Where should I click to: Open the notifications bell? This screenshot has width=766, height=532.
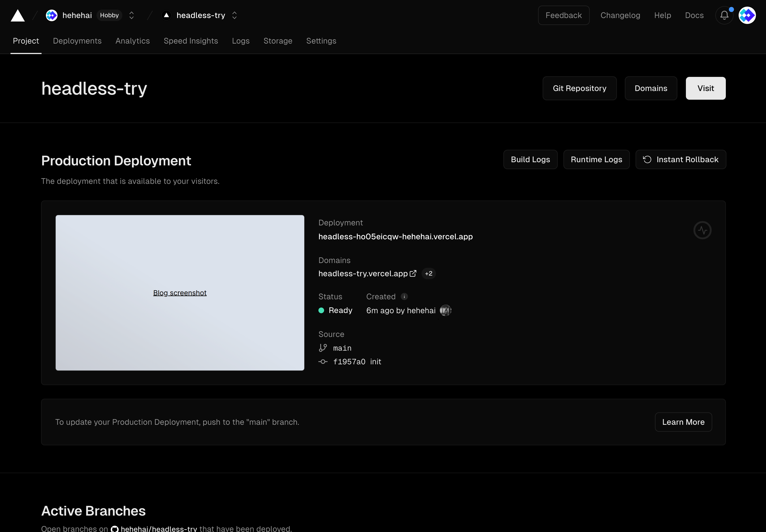[724, 15]
